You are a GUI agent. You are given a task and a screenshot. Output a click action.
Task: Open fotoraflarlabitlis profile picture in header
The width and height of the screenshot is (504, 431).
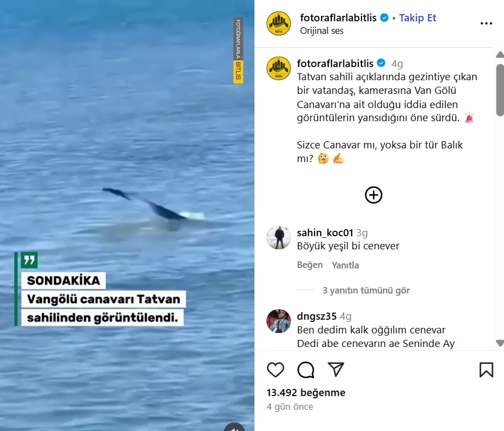[x=278, y=23]
